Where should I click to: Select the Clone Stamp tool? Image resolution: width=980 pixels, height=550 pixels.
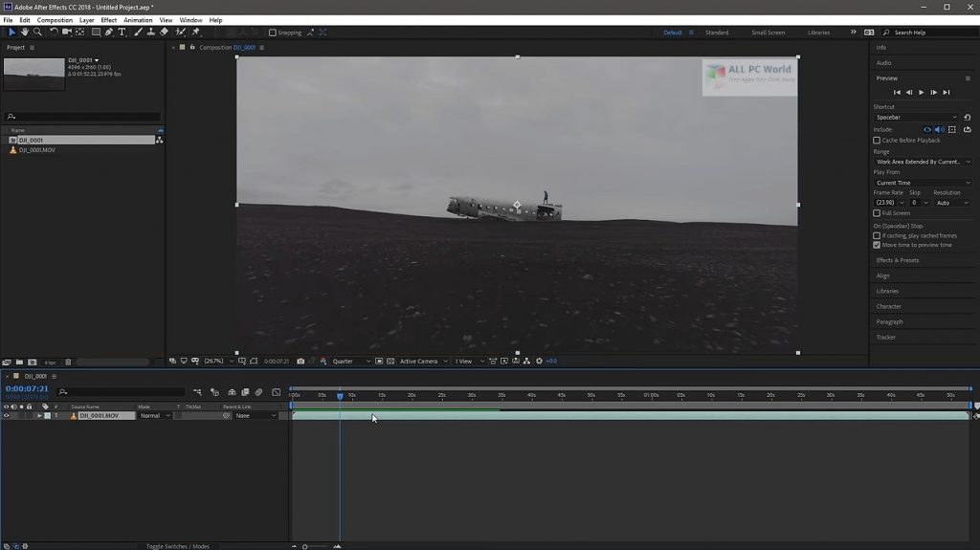click(x=151, y=33)
